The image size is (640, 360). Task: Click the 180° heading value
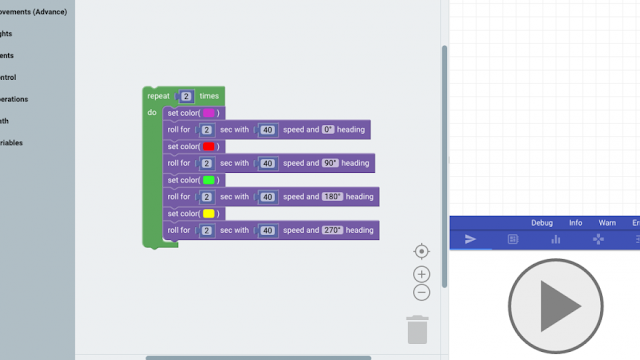click(332, 196)
